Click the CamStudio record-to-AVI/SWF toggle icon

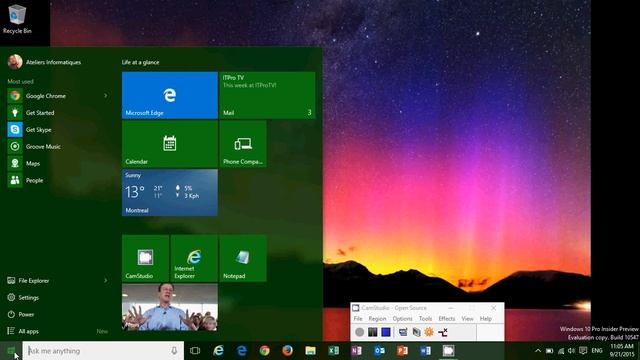pos(416,332)
